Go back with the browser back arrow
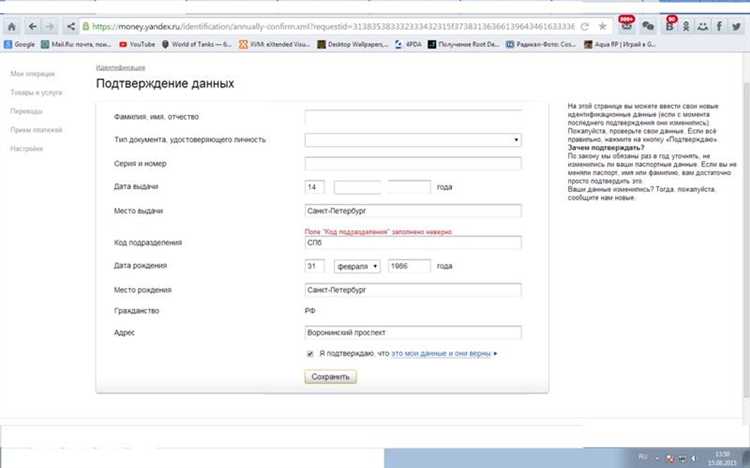The image size is (750, 468). (31, 25)
